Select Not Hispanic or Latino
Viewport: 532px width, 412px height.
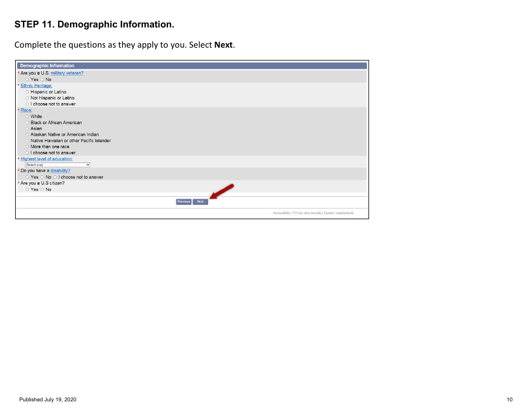click(27, 98)
